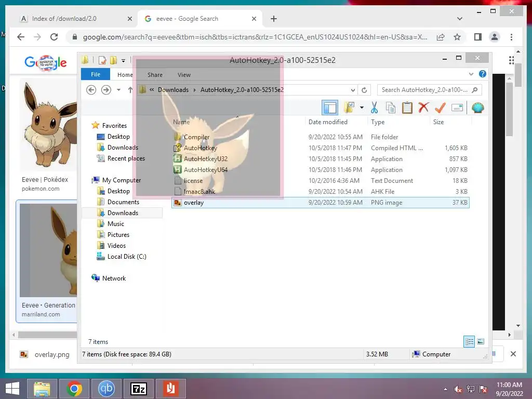Go forward in Explorer navigation
532x399 pixels.
[106, 90]
